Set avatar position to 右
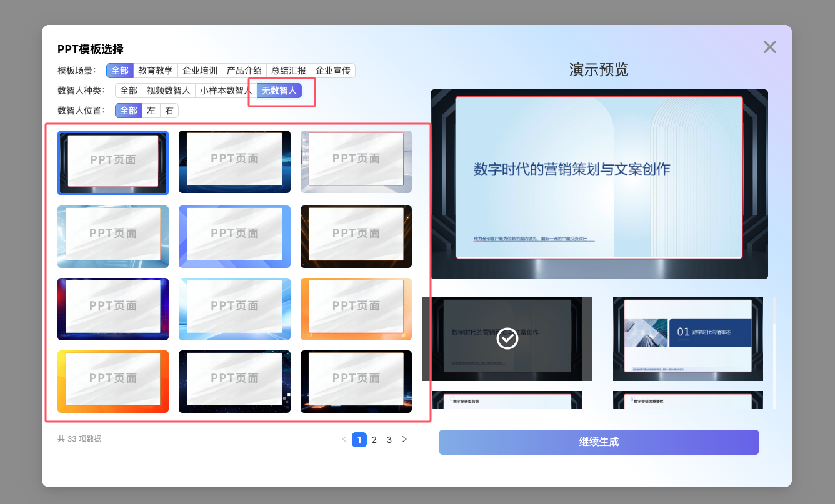835x504 pixels. [169, 111]
